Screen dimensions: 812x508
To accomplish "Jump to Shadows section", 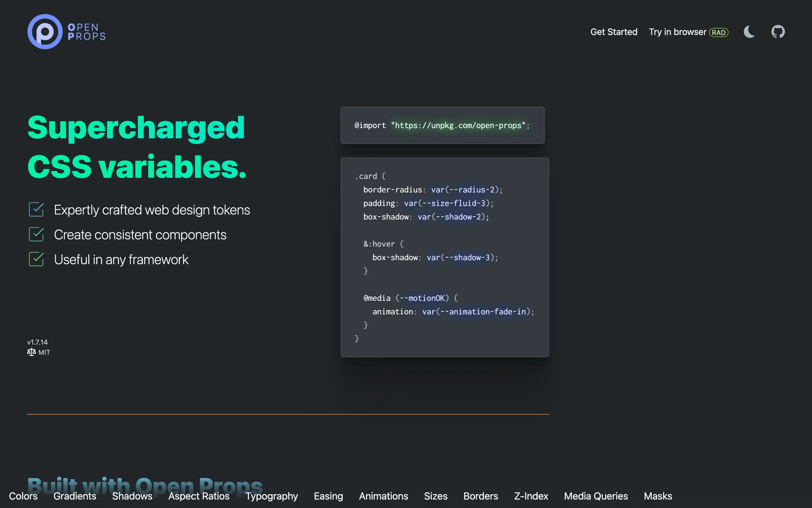I will [132, 496].
